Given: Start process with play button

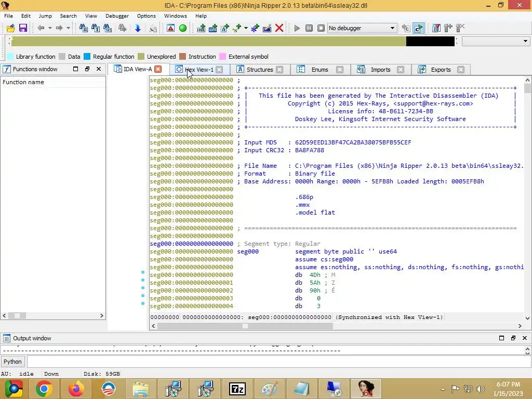Looking at the screenshot, I should click(x=297, y=28).
